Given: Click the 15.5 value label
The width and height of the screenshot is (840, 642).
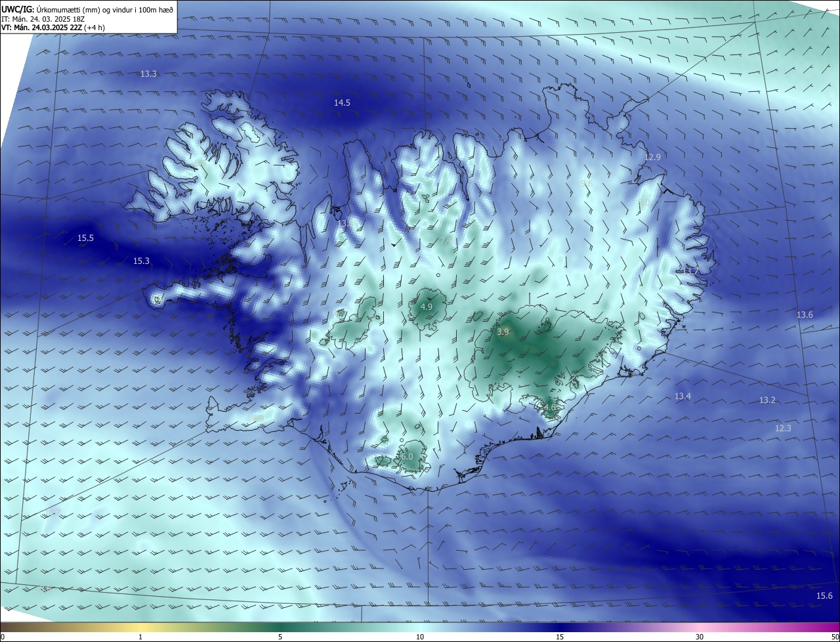Looking at the screenshot, I should [85, 238].
